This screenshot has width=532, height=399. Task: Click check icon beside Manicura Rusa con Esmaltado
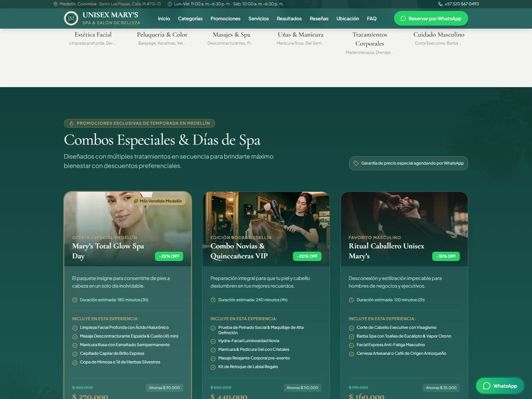(75, 345)
